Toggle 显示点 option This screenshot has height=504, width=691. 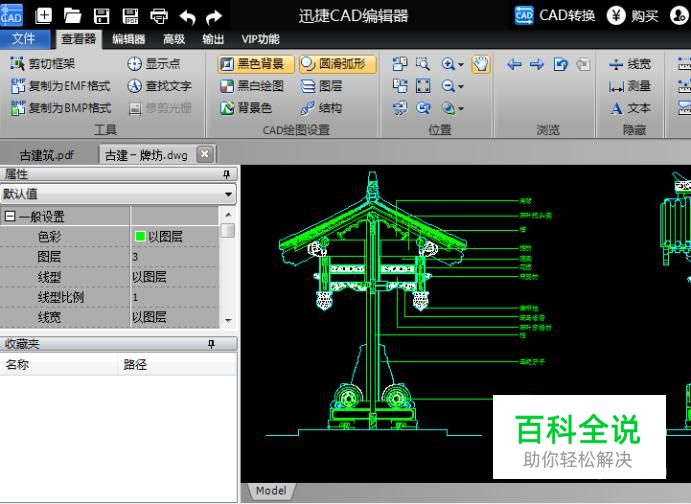[154, 64]
